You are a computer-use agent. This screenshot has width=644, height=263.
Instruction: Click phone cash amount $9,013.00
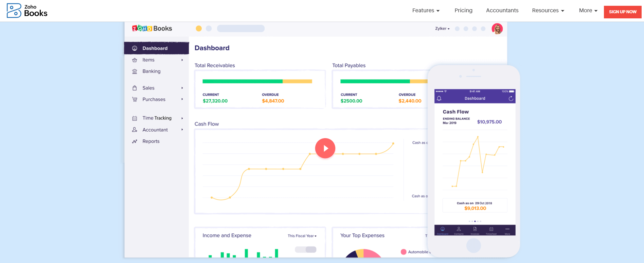475,208
